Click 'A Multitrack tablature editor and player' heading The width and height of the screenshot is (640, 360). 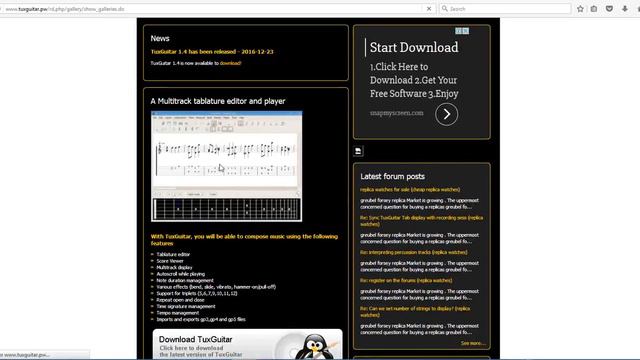[x=218, y=101]
